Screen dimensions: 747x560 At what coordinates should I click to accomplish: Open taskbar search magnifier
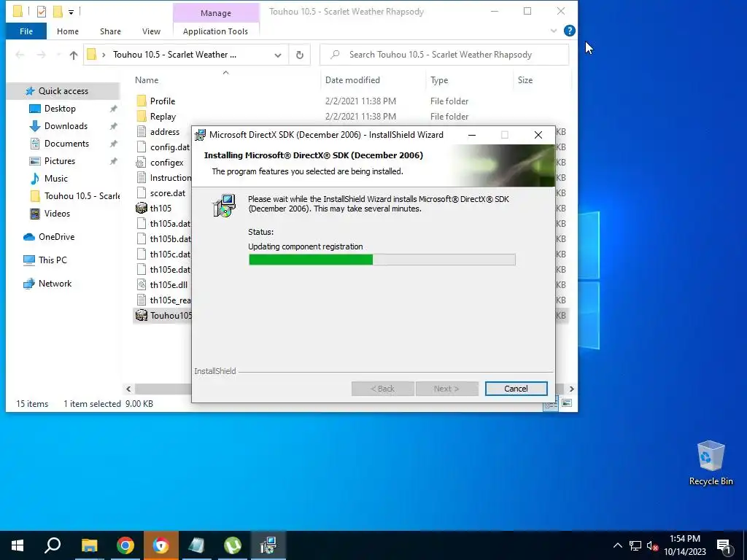tap(53, 545)
